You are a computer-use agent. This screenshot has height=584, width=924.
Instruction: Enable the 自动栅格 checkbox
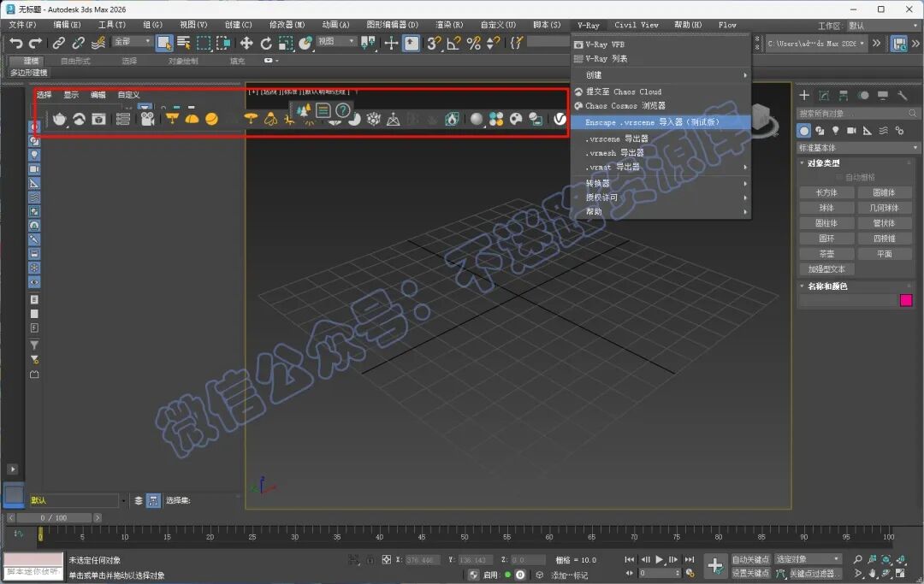[839, 177]
